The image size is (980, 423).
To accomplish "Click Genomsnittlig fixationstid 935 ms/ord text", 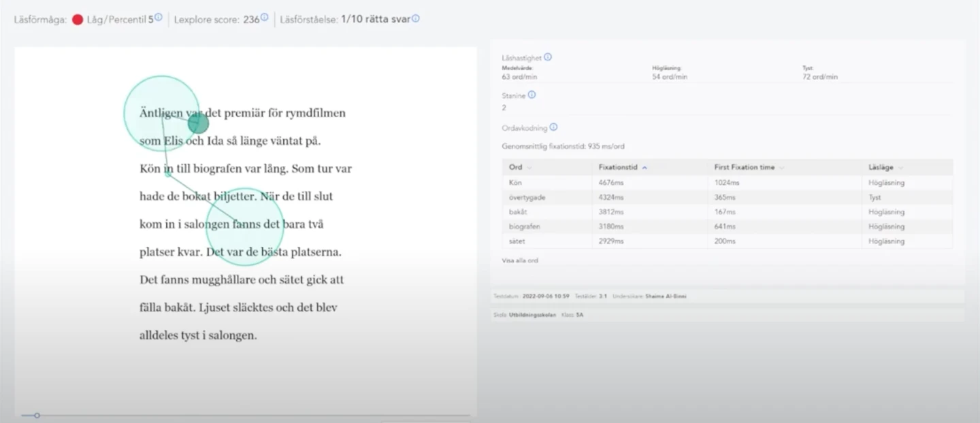I will pyautogui.click(x=563, y=146).
